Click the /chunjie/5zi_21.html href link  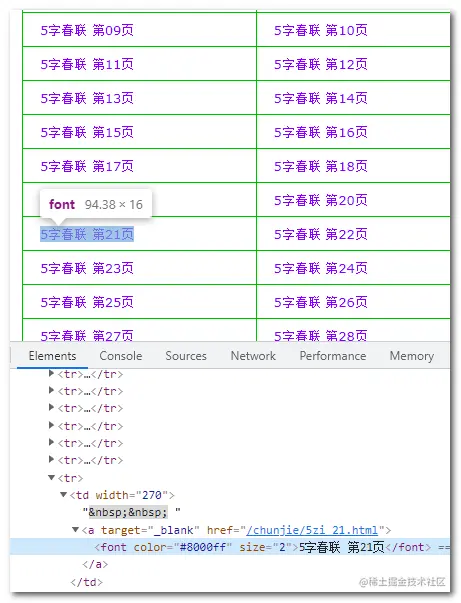[312, 530]
